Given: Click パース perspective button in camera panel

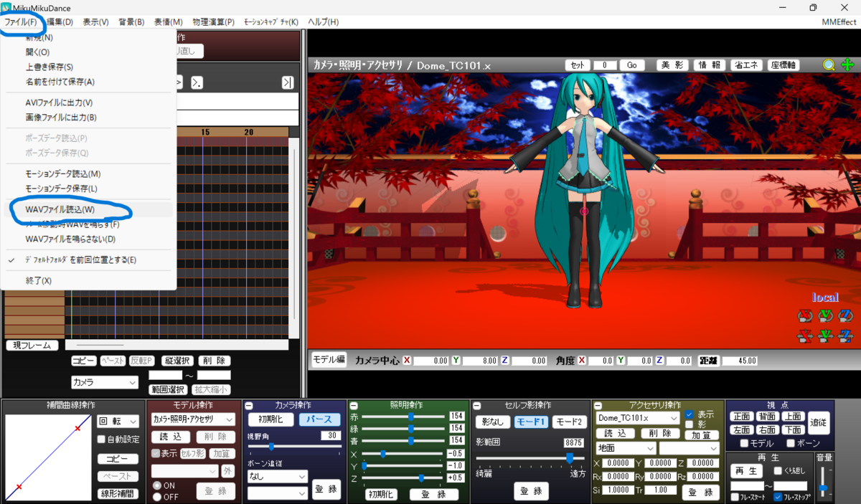Looking at the screenshot, I should pyautogui.click(x=320, y=419).
